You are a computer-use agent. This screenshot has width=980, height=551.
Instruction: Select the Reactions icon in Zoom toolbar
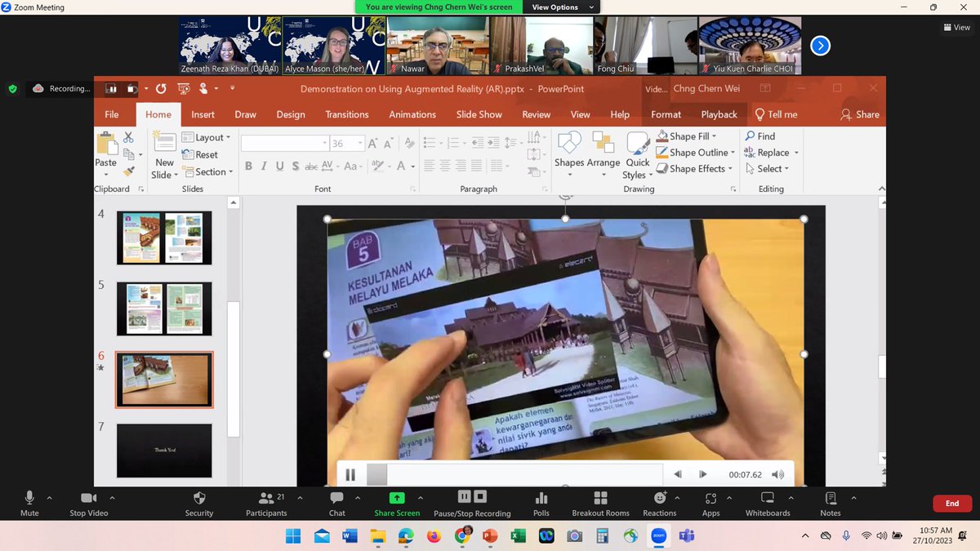pos(659,500)
